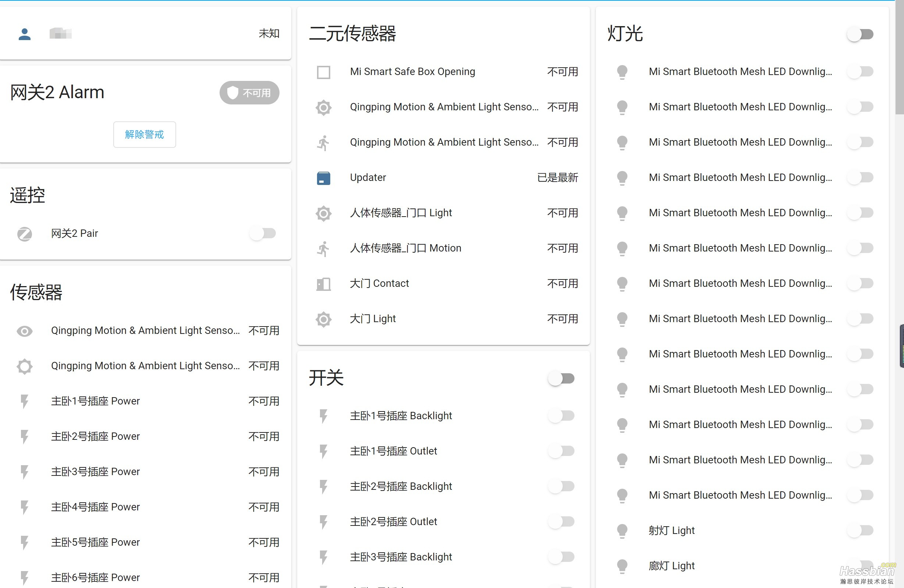
Task: Click the page vertical scrollbar thumb
Action: (900, 57)
